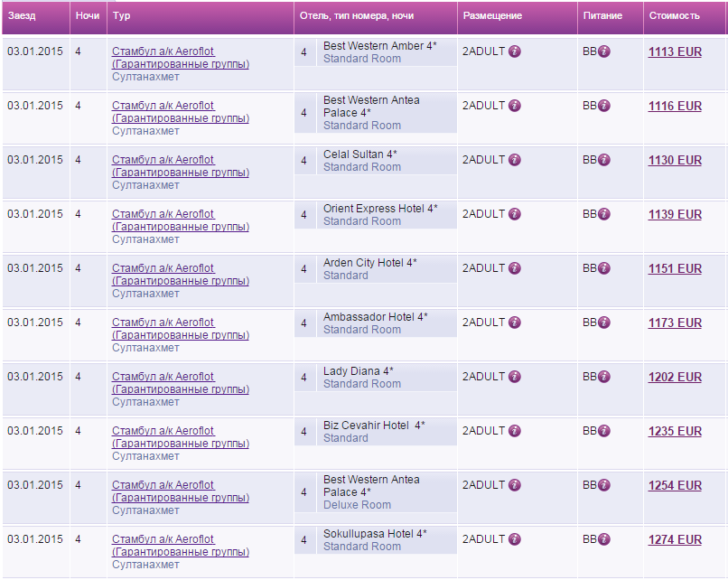Click the Стоимость column header
This screenshot has width=728, height=580.
pyautogui.click(x=674, y=16)
